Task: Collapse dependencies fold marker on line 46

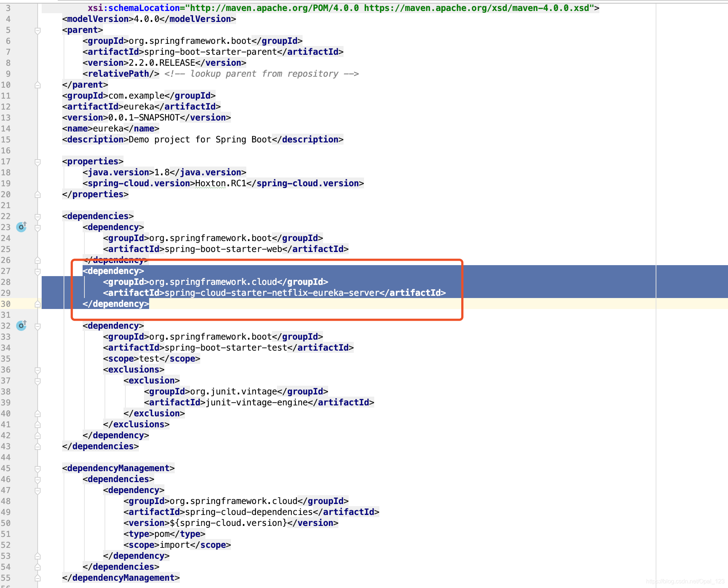Action: (x=37, y=480)
